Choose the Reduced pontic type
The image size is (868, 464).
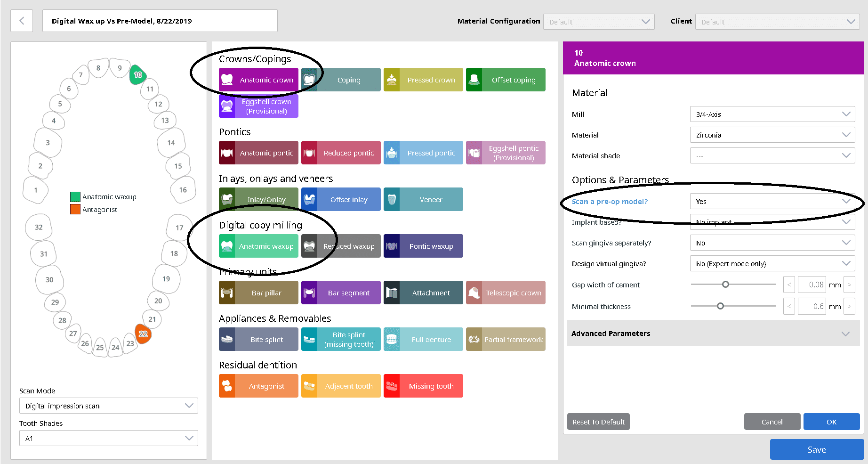[340, 153]
